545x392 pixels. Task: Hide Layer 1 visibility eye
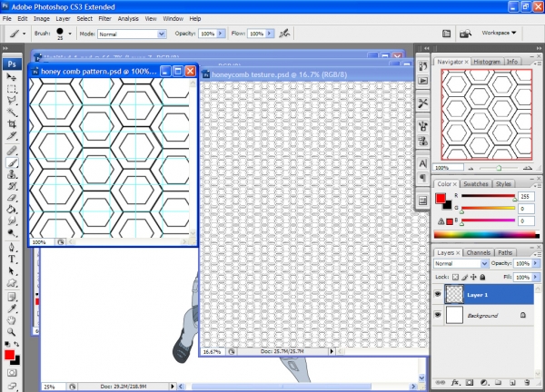point(438,294)
